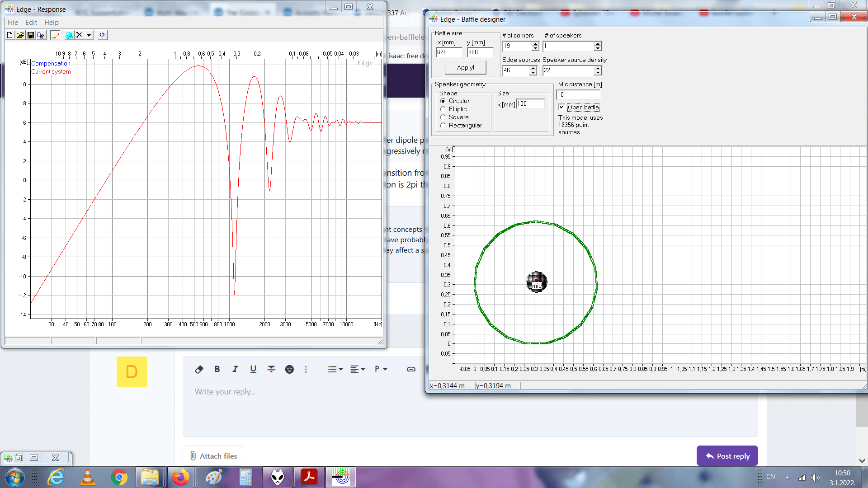Viewport: 868px width, 488px height.
Task: Save with the floppy disk icon
Action: point(31,35)
